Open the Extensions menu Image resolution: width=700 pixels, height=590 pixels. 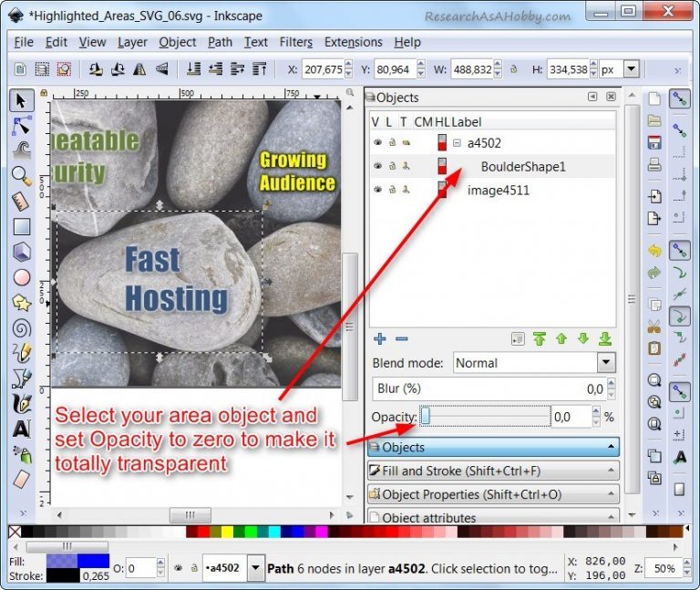pos(353,42)
